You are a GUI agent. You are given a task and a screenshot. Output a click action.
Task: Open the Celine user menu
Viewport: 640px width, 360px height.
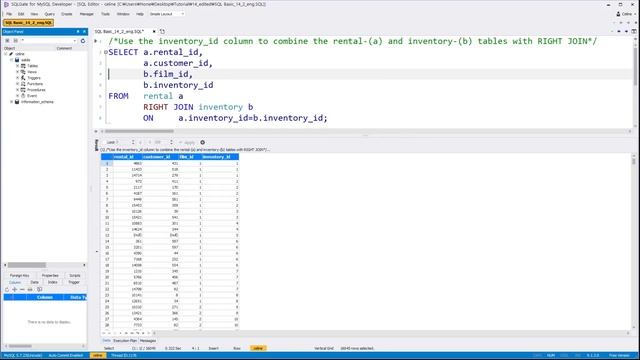click(x=626, y=14)
